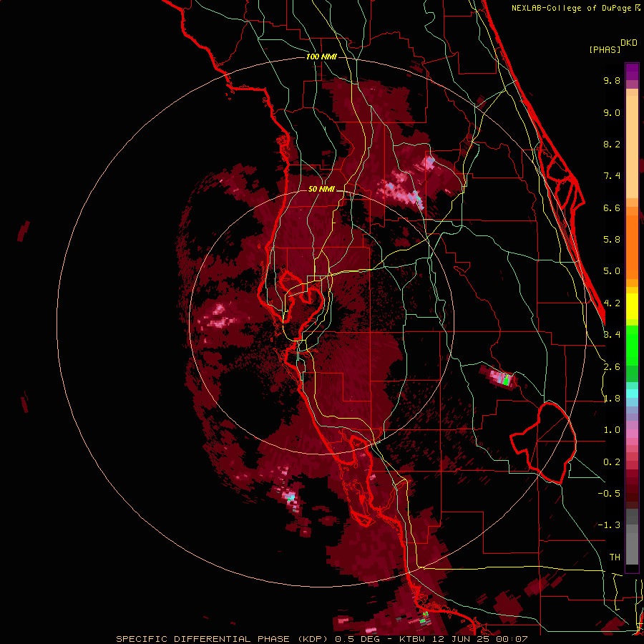644x644 pixels.
Task: Click the 7.4 value on the scale
Action: click(x=612, y=176)
